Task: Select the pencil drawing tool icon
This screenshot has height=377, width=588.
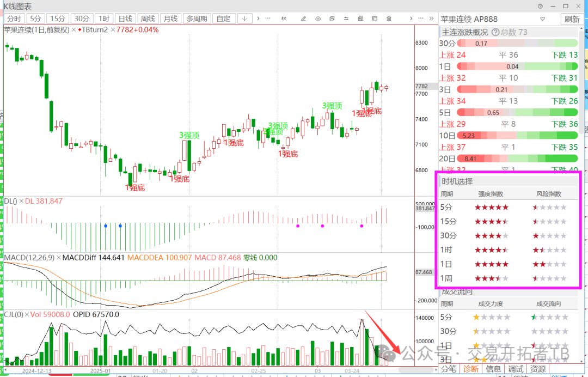Action: [x=303, y=19]
